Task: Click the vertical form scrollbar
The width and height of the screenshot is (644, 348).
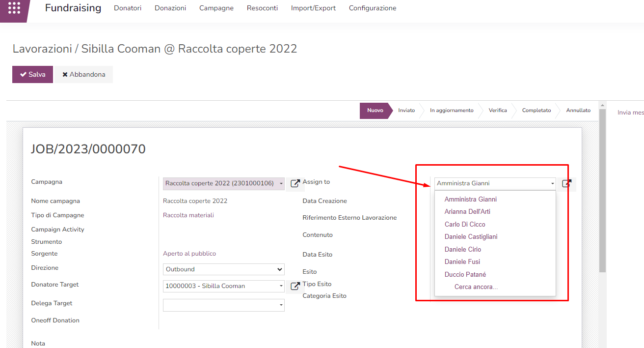Action: 602,187
